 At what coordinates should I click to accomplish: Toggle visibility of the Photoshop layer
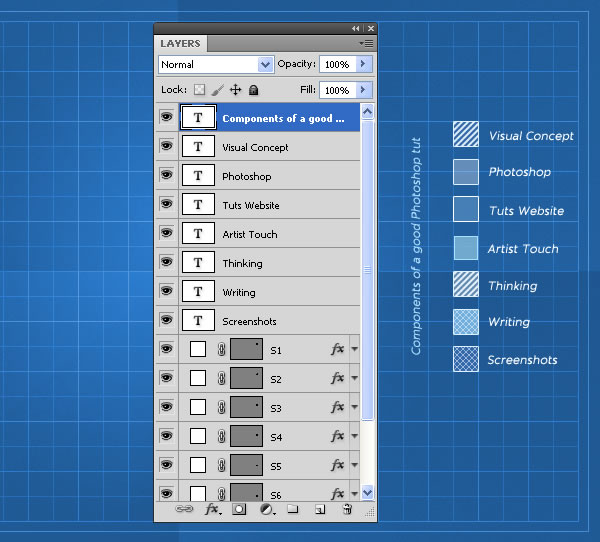(x=166, y=175)
